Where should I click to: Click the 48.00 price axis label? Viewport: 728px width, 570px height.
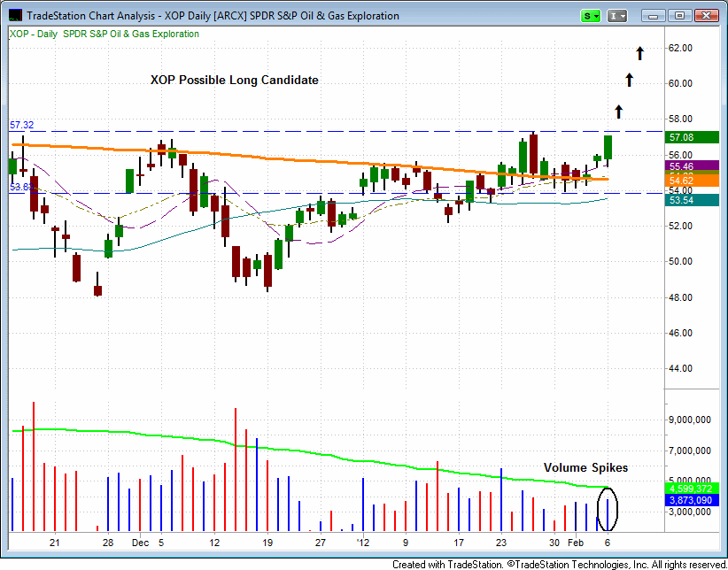pyautogui.click(x=680, y=297)
